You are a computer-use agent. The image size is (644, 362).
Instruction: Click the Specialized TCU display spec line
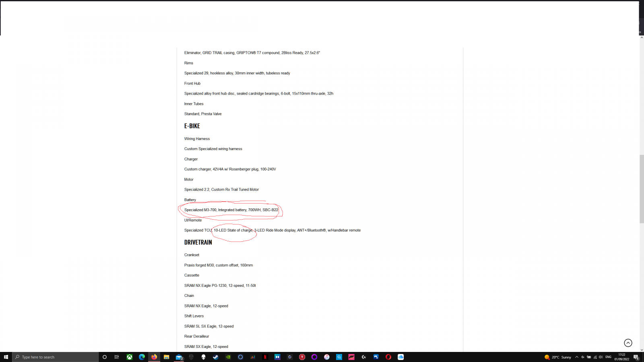tap(272, 230)
